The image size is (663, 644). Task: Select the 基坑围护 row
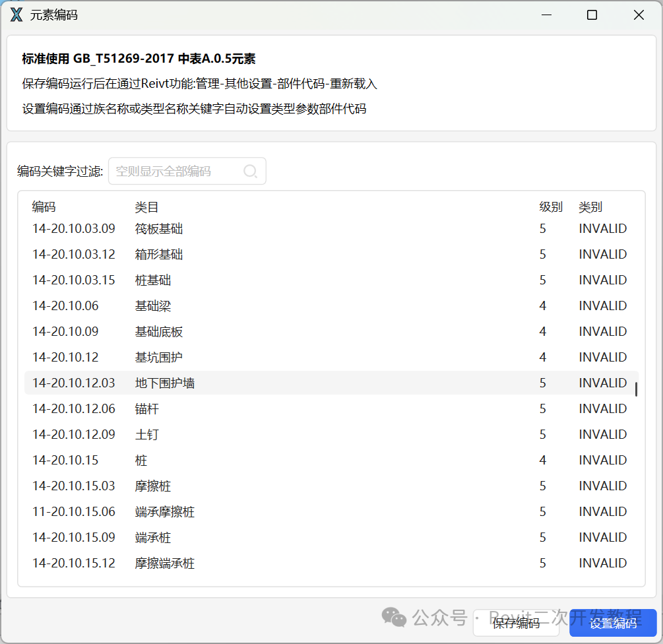[x=331, y=358]
